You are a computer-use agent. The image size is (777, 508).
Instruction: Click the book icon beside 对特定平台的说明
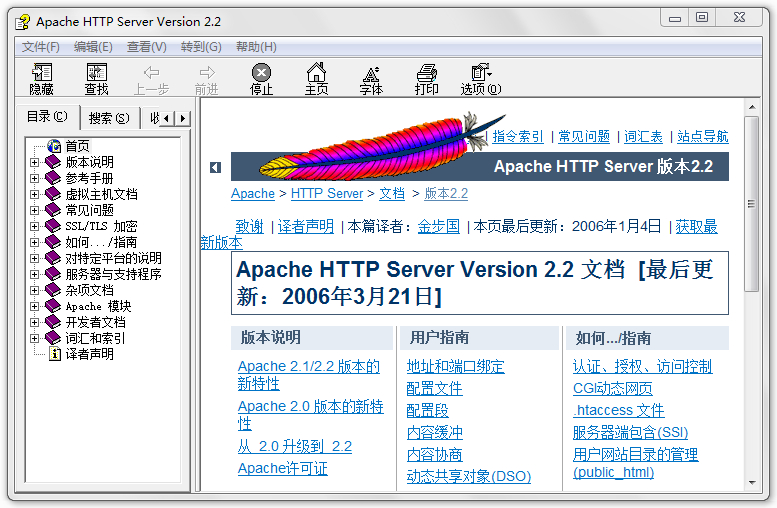click(53, 258)
